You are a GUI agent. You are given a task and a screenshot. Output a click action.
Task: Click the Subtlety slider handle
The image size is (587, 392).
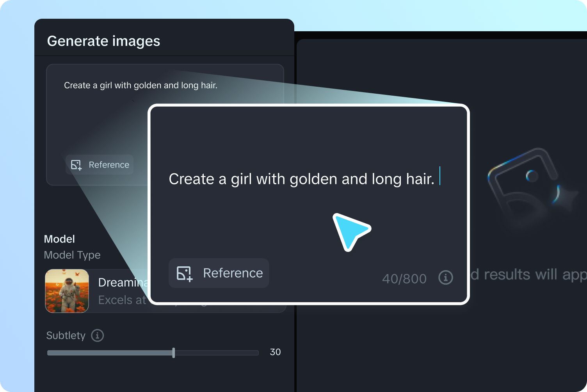pos(174,353)
